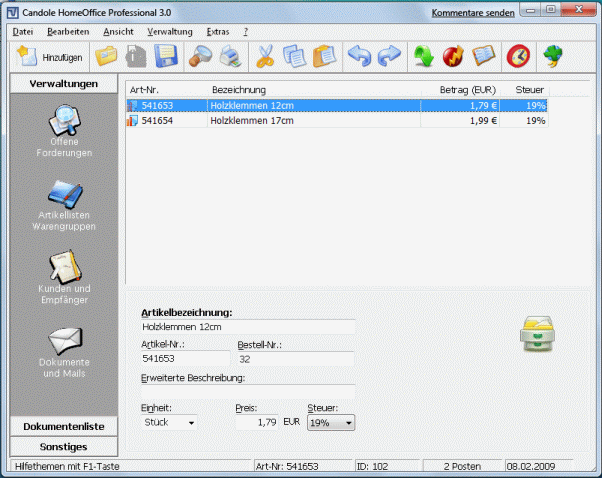Image resolution: width=602 pixels, height=478 pixels.
Task: Click into the Preis input field
Action: tap(256, 423)
